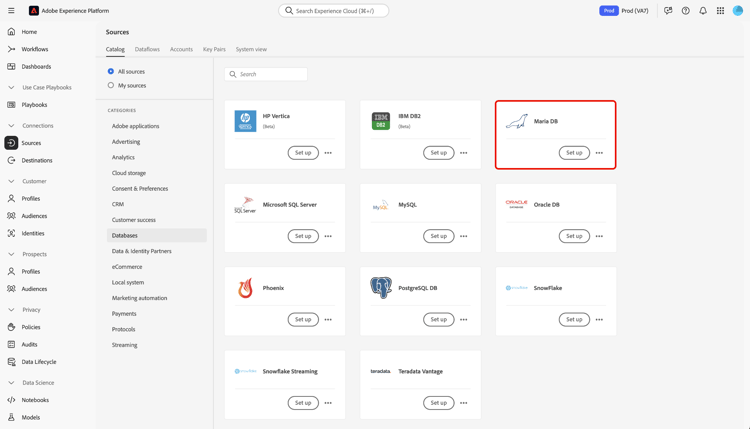
Task: Select the Marketing automation category
Action: [x=140, y=298]
